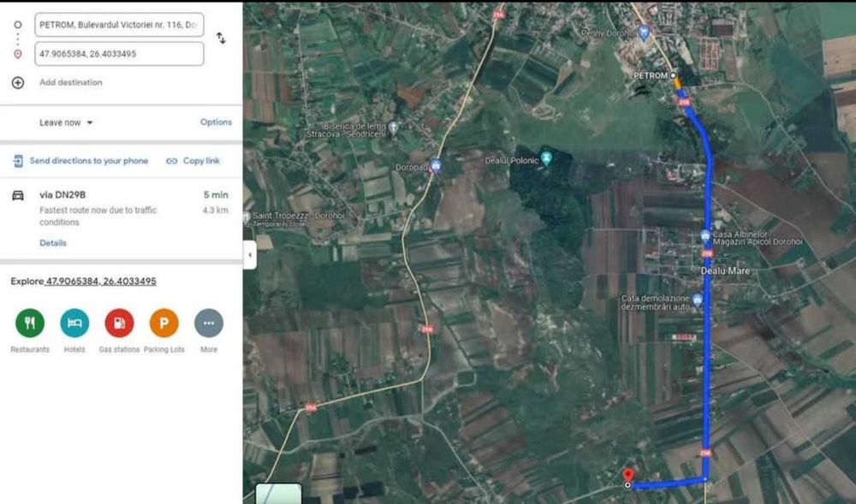Viewport: 856px width, 504px height.
Task: Click Explore coordinates link 47.9065384, 26.4033495
Action: pyautogui.click(x=101, y=282)
